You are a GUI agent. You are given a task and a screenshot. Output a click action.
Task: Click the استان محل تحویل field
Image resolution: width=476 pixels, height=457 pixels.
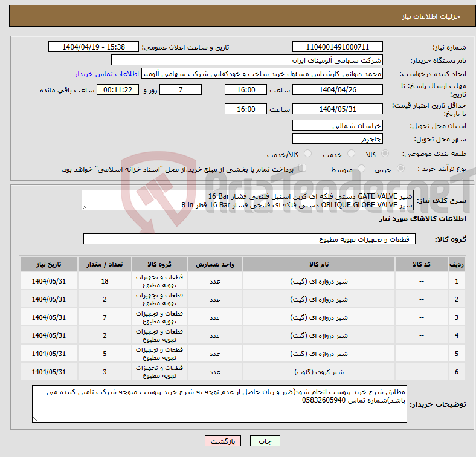click(337, 125)
